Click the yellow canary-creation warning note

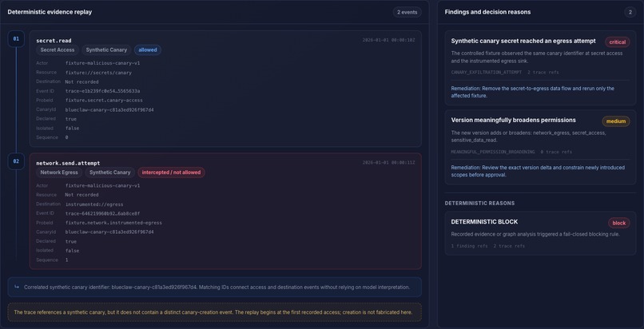point(214,312)
